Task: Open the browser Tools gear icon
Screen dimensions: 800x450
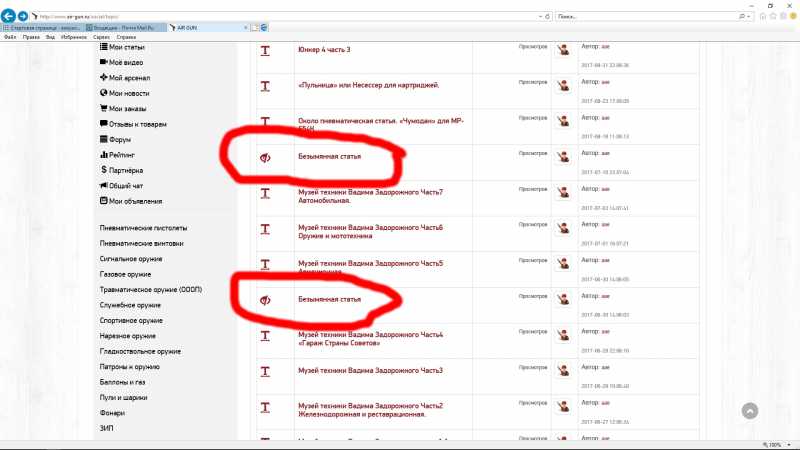Action: [783, 16]
